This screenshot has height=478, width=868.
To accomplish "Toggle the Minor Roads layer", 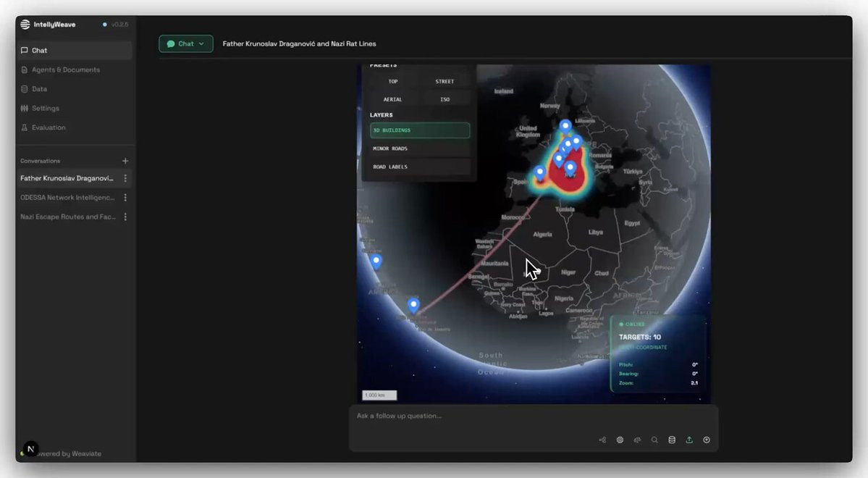I will tap(420, 148).
